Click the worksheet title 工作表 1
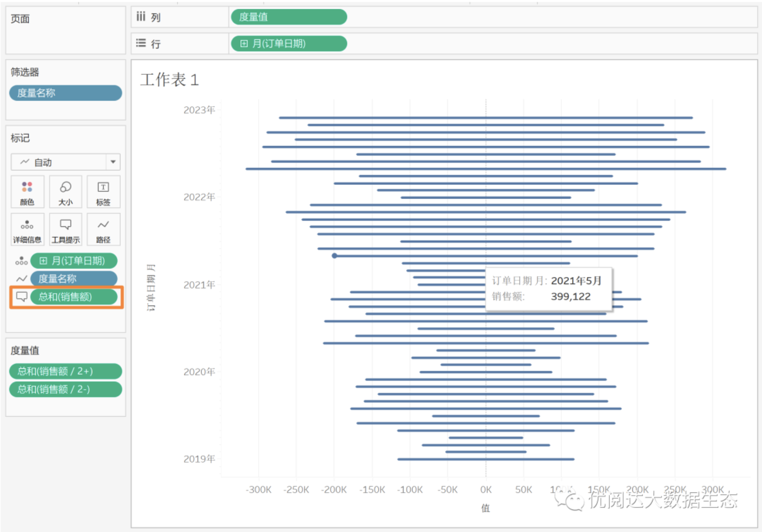This screenshot has width=762, height=532. click(x=169, y=80)
